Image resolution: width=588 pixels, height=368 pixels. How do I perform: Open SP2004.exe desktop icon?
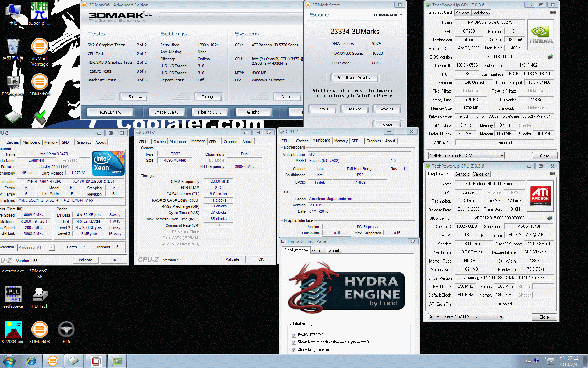coord(13,332)
